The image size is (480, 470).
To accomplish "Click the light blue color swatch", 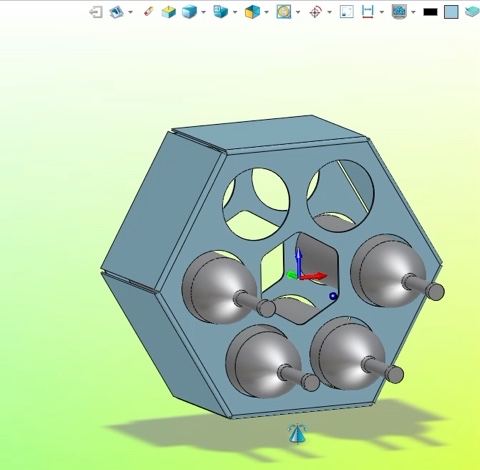I will tap(451, 12).
